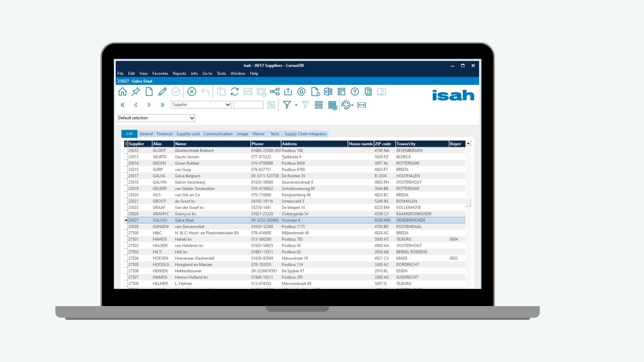Click supplier number 27501

click(133, 239)
